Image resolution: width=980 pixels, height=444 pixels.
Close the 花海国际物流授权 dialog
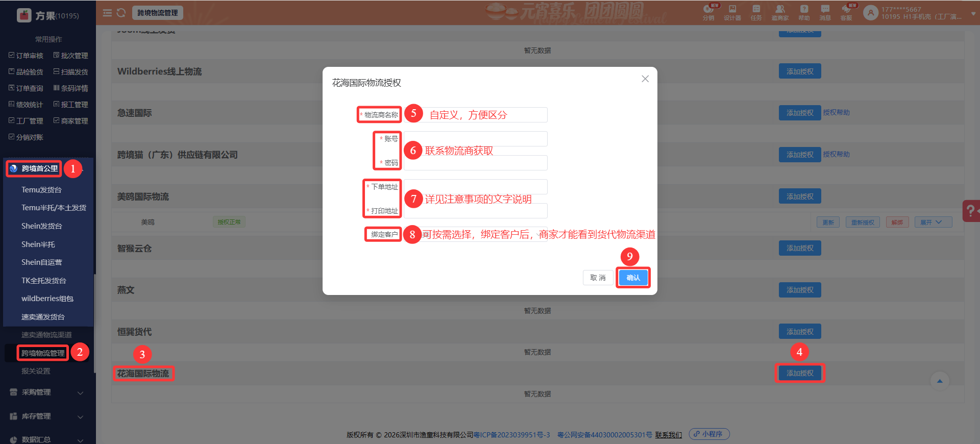click(x=645, y=79)
